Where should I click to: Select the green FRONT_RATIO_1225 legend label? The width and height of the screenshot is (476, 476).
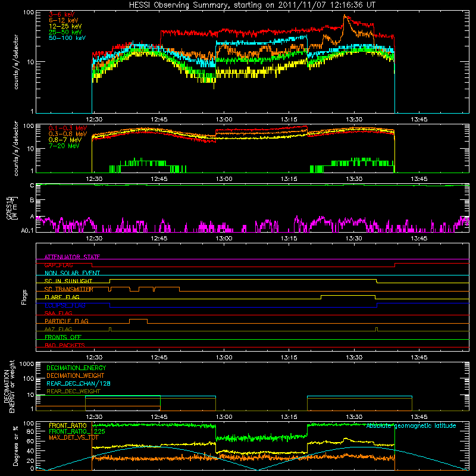77,431
